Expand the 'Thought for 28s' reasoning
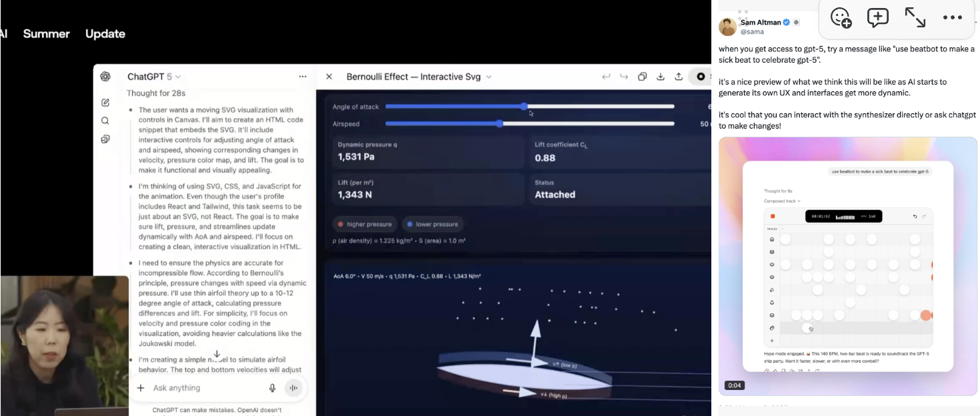This screenshot has width=980, height=416. (156, 93)
